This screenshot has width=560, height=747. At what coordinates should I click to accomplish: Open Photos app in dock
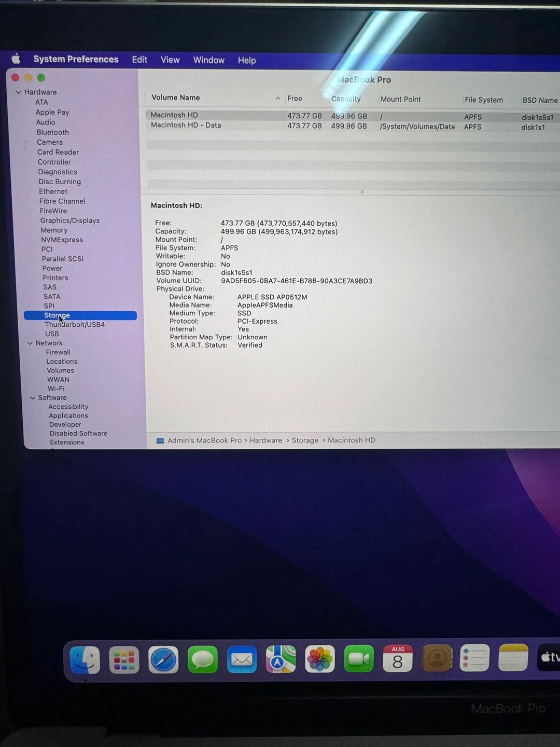[x=320, y=659]
